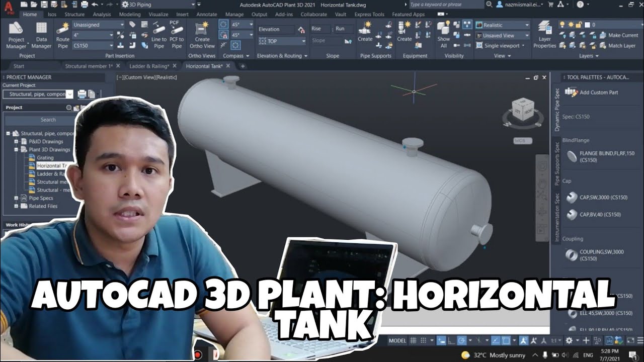This screenshot has width=644, height=362.
Task: Open the Ladder & Railing drawing tab
Action: (149, 66)
